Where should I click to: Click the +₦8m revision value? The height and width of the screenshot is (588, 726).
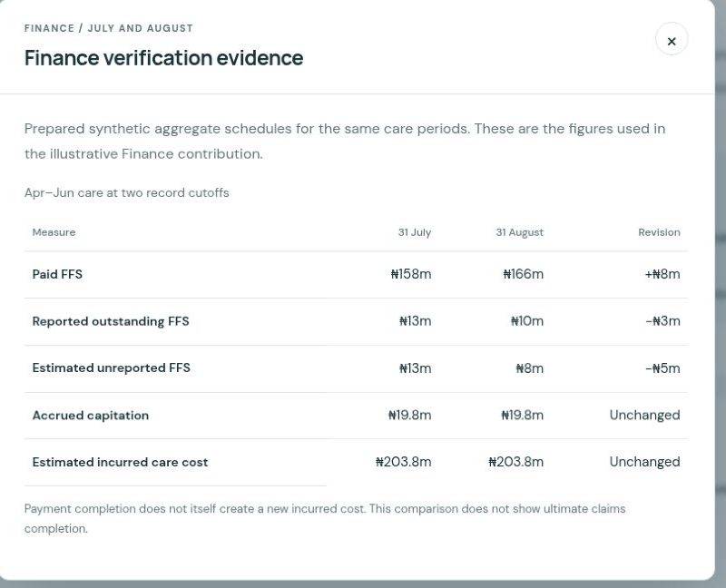[662, 274]
